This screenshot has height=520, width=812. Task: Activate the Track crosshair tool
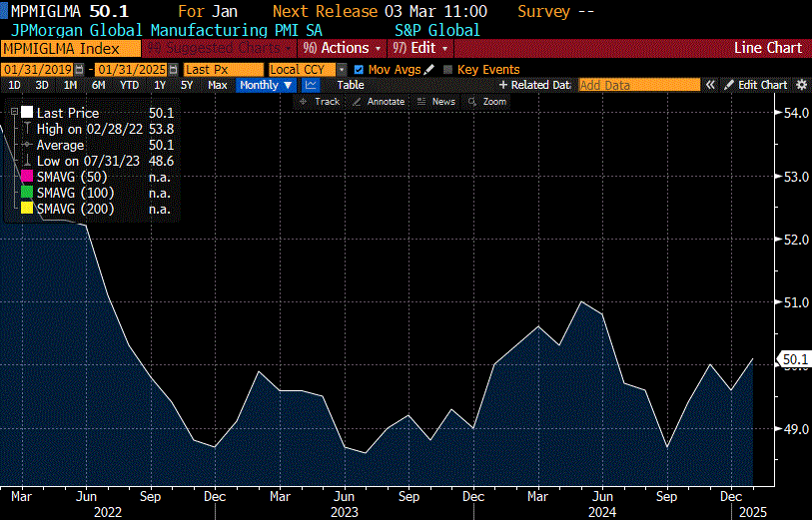[320, 102]
